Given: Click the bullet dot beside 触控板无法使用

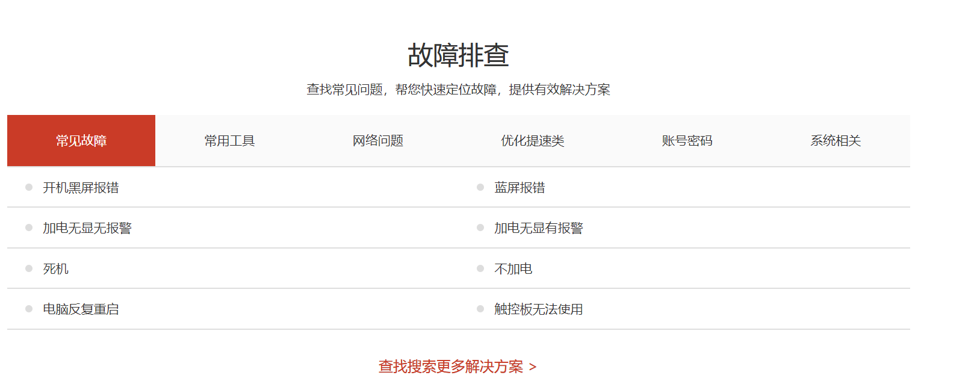Looking at the screenshot, I should pyautogui.click(x=480, y=309).
